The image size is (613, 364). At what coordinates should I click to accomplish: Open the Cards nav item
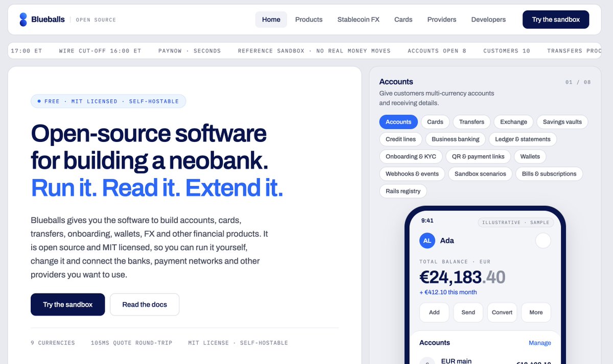tap(404, 20)
